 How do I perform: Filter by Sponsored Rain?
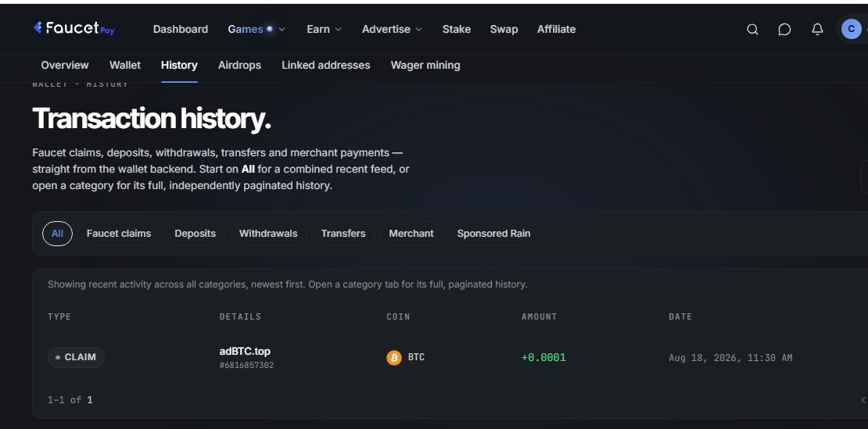point(493,234)
